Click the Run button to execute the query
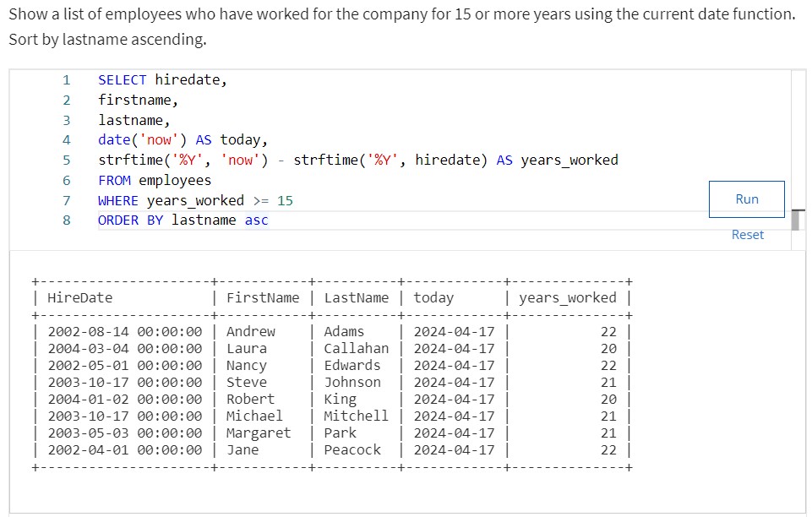Screen dimensions: 812x517 tap(745, 199)
